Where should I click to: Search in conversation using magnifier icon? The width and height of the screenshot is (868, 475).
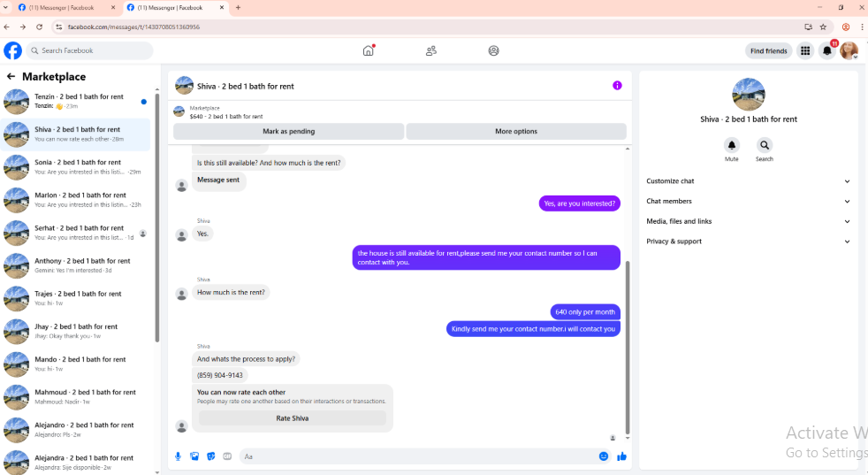click(765, 145)
